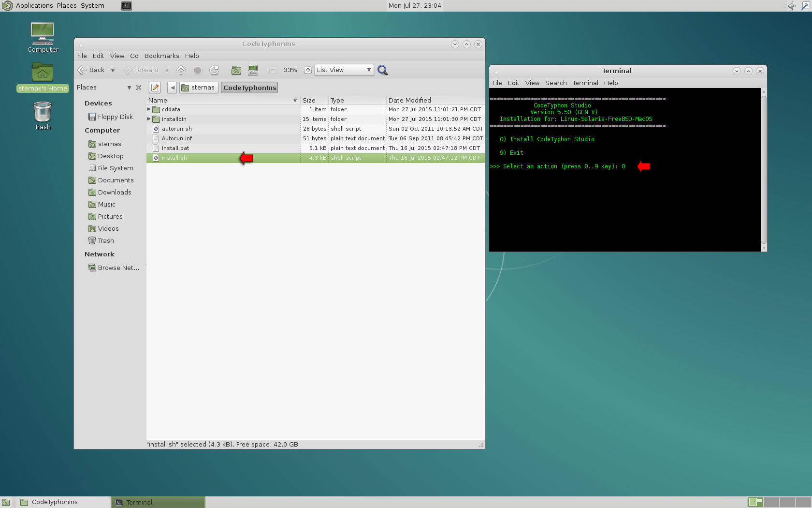Open Home folder from toolbar icon
This screenshot has width=812, height=508.
coord(236,70)
